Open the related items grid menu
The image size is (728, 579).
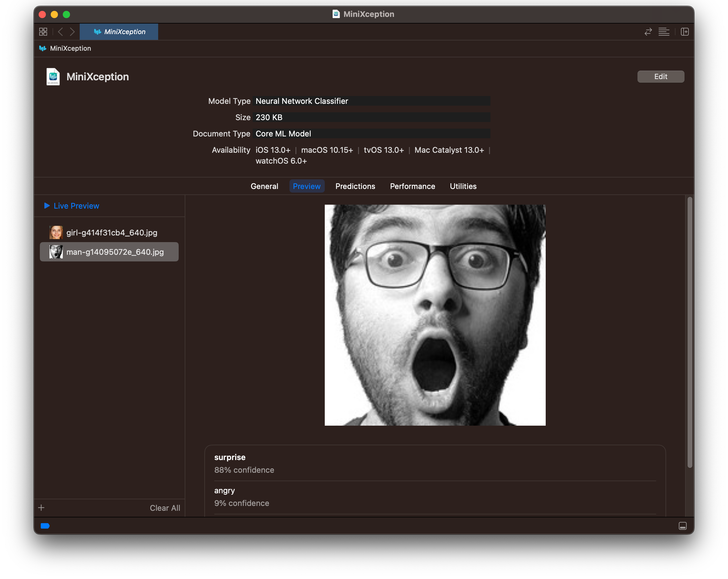[43, 32]
